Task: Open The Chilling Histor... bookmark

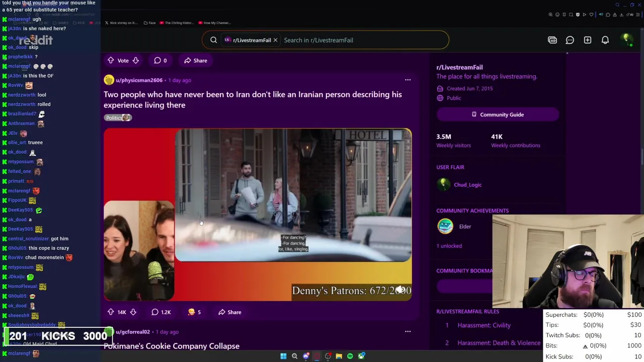Action: [176, 23]
